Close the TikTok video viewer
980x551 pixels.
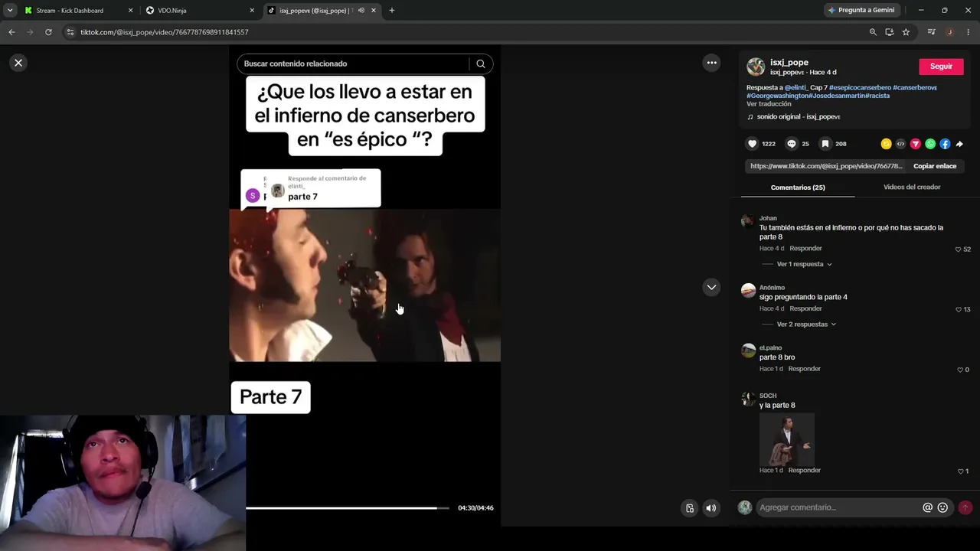(x=18, y=63)
